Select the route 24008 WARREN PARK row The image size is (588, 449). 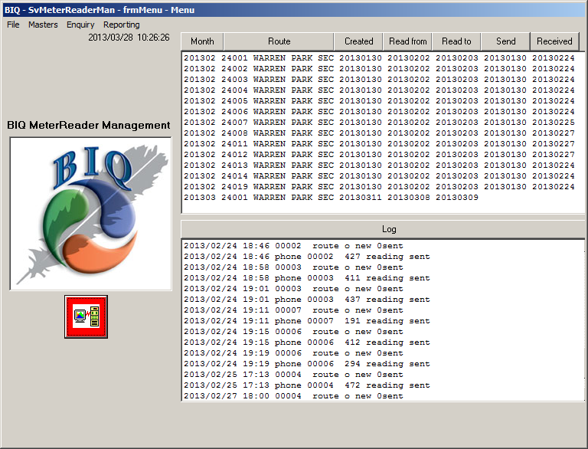379,133
